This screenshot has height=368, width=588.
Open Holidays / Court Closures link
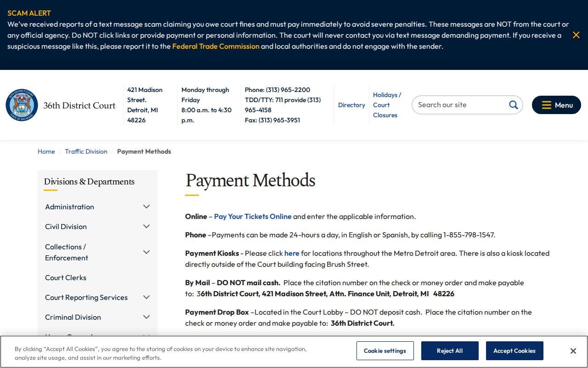pyautogui.click(x=387, y=105)
